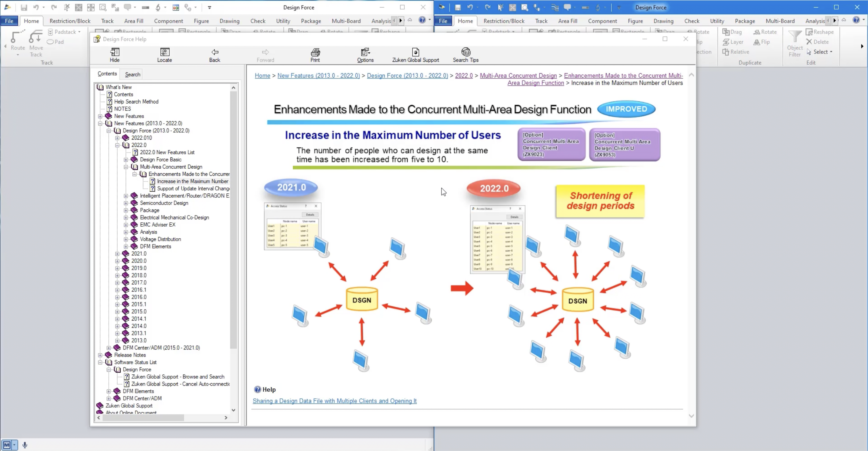Image resolution: width=868 pixels, height=451 pixels.
Task: Click the microphone icon at bottom left
Action: pos(25,445)
